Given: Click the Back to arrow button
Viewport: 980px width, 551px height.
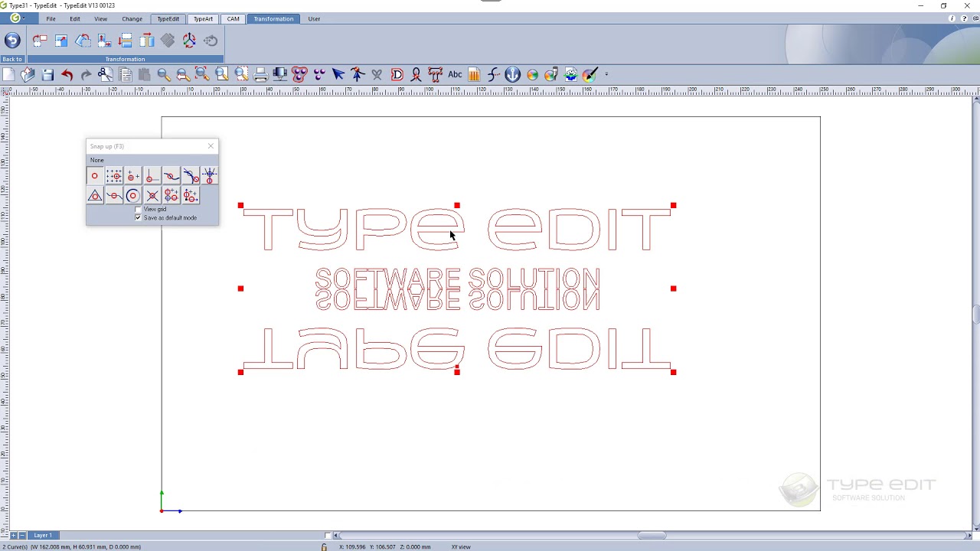Looking at the screenshot, I should pos(12,41).
